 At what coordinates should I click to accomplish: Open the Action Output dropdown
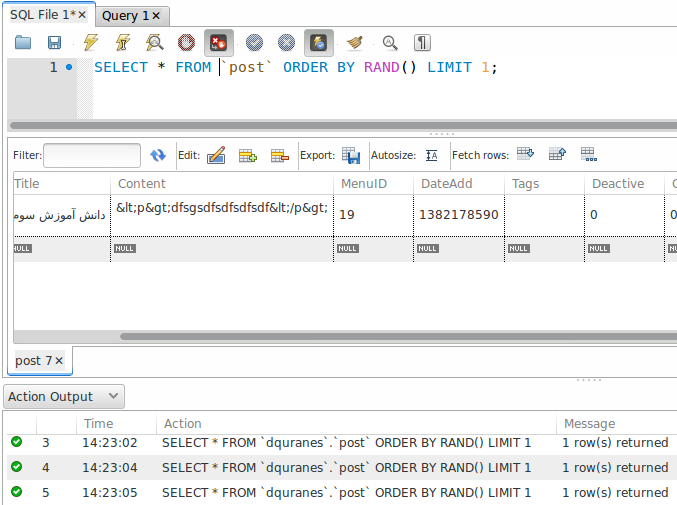click(x=64, y=397)
